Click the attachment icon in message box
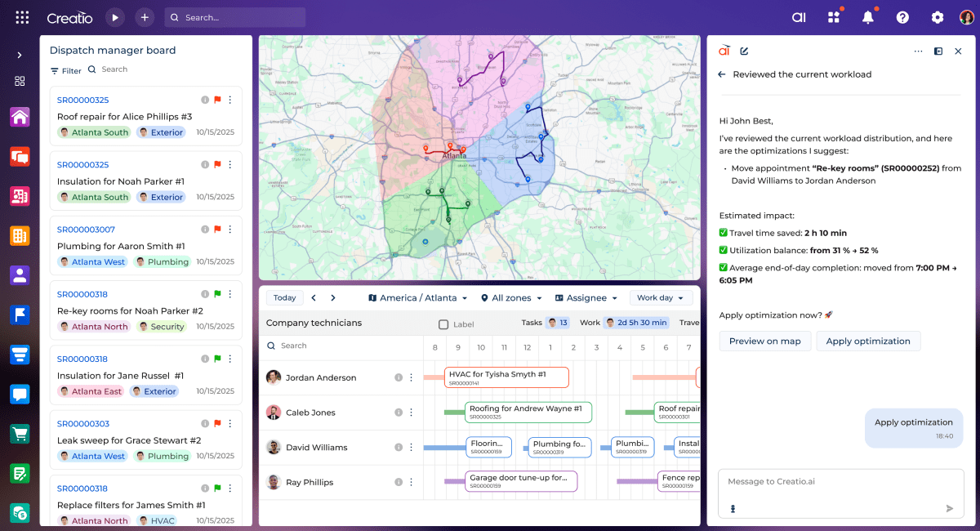Image resolution: width=980 pixels, height=531 pixels. [x=733, y=508]
